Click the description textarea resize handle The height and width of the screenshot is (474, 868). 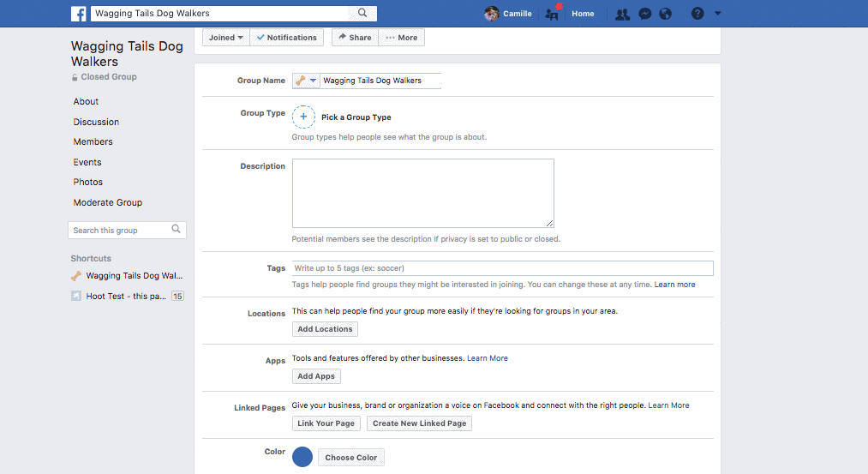pyautogui.click(x=550, y=223)
